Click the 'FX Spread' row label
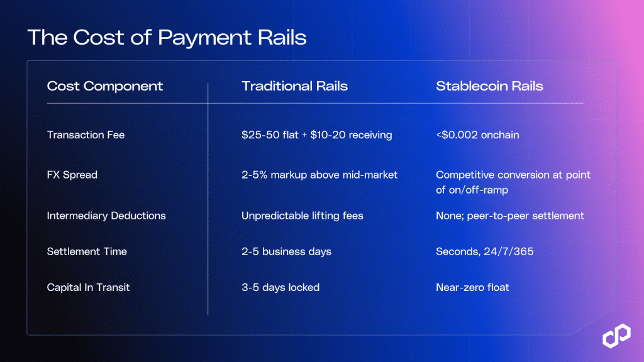Image resolution: width=644 pixels, height=362 pixels. click(x=72, y=175)
